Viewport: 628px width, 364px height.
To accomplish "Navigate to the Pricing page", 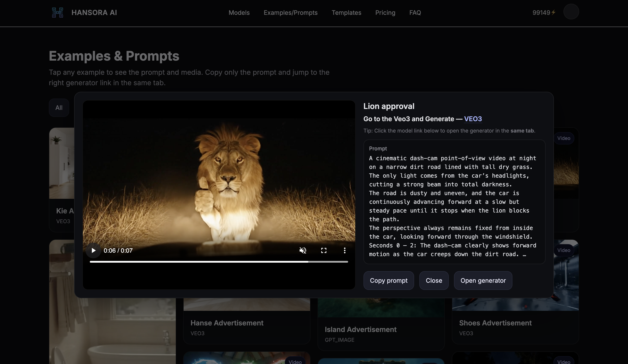I will click(x=385, y=13).
